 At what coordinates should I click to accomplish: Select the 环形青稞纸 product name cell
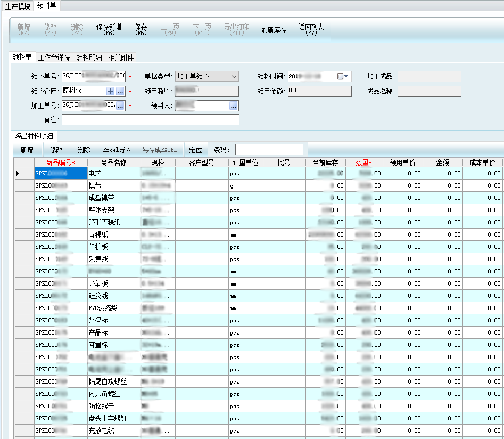click(x=114, y=222)
